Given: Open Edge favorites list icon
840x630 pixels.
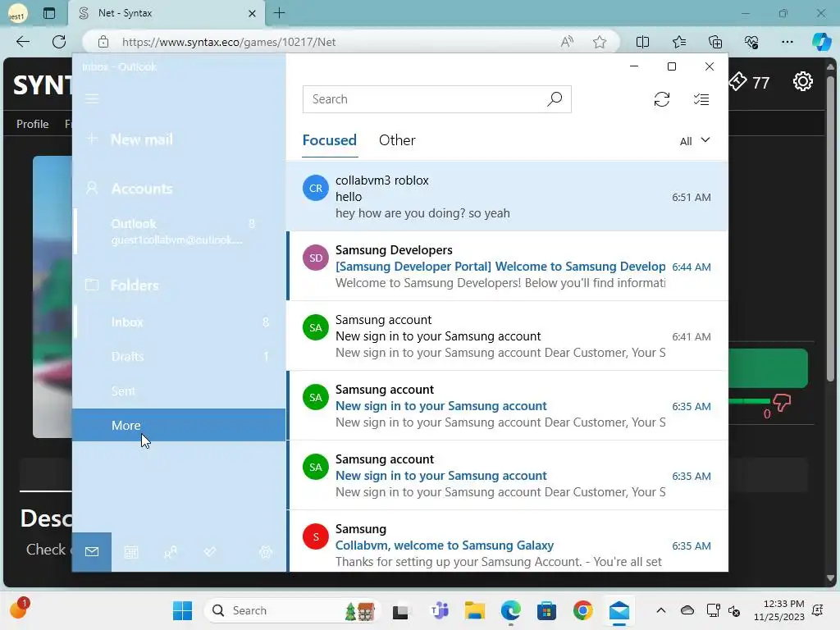Looking at the screenshot, I should pos(678,42).
